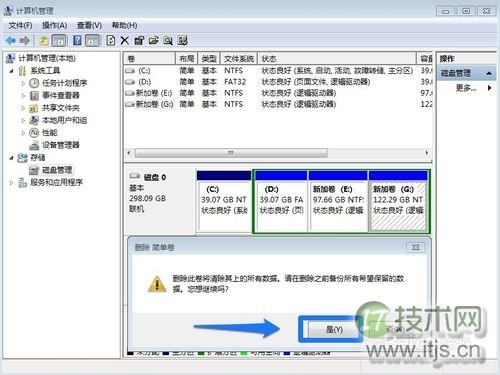The height and width of the screenshot is (375, 500).
Task: Select 任务计划程序 in the tree
Action: [64, 83]
